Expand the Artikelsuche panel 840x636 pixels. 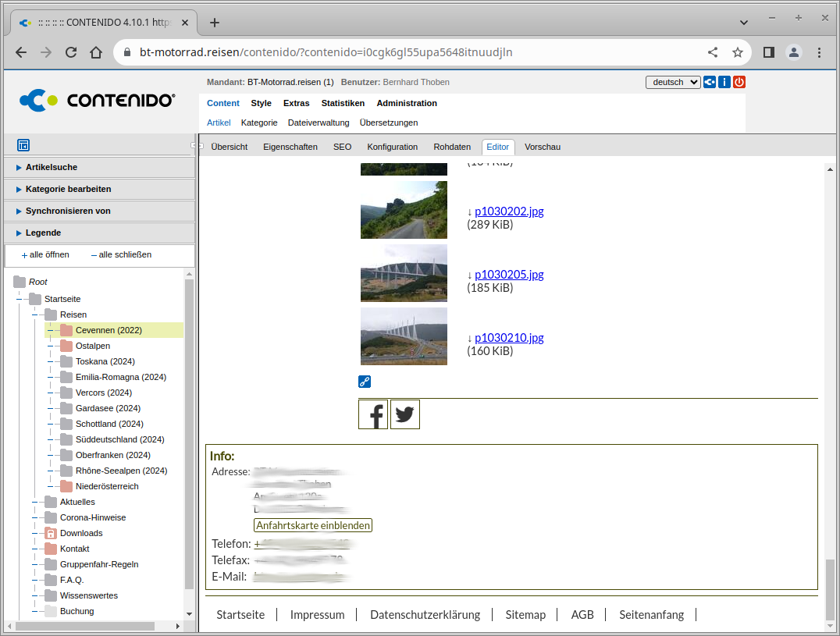click(x=52, y=167)
